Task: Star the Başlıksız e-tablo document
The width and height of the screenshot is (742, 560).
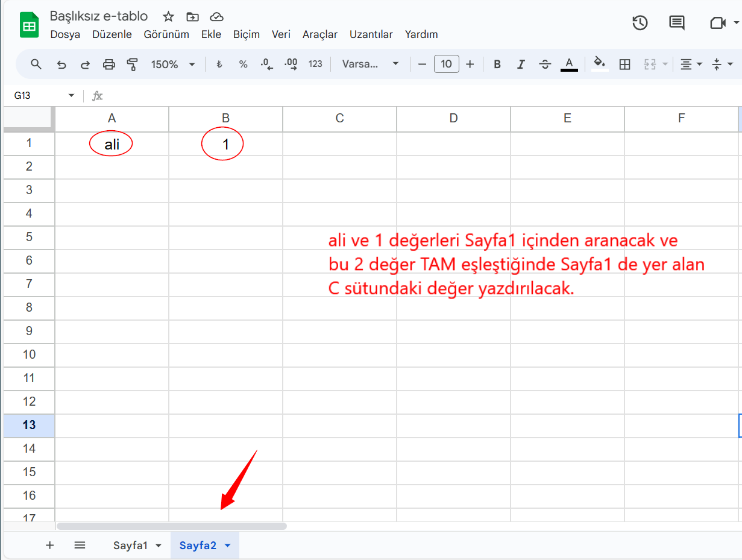Action: point(169,17)
